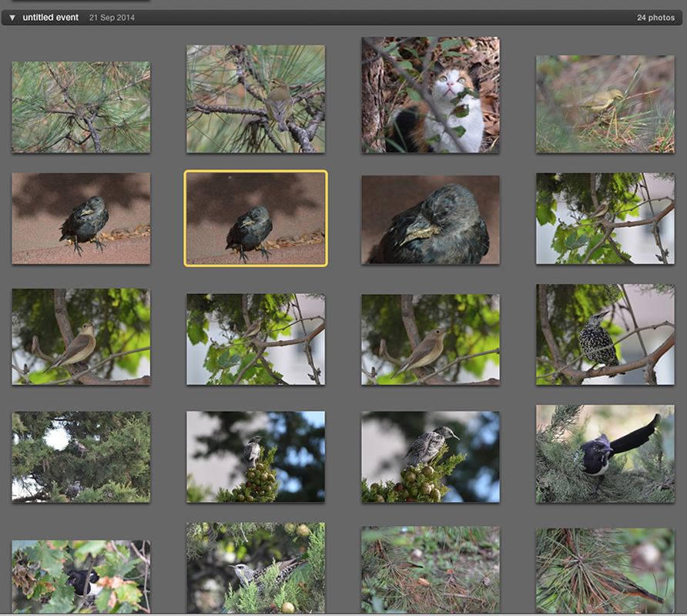
Task: Select the distant starling atop cypress cones photo
Action: pyautogui.click(x=256, y=457)
